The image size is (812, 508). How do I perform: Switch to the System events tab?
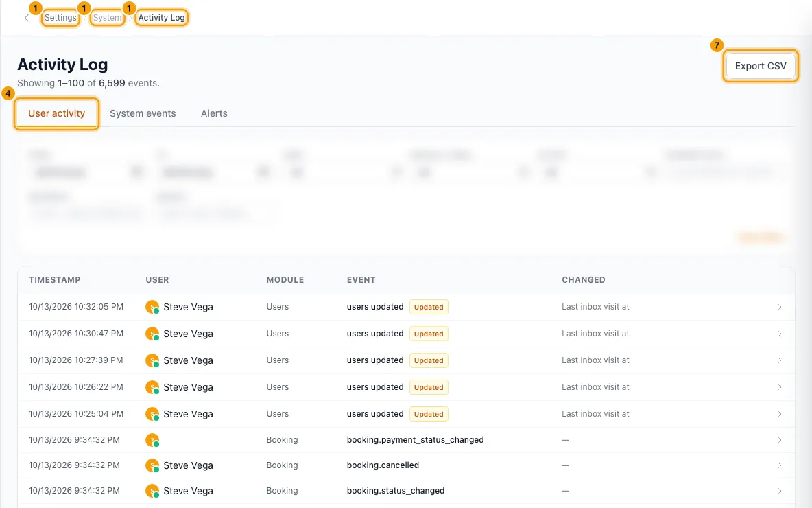coord(143,113)
